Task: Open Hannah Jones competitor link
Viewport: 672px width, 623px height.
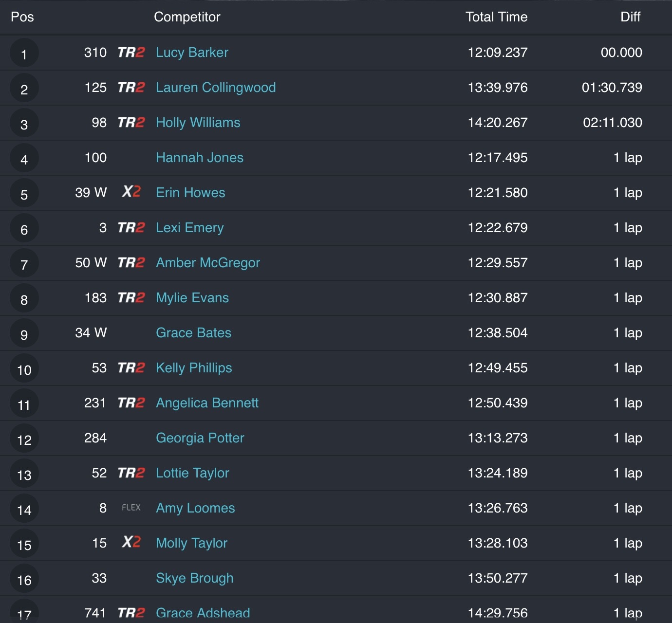Action: (x=200, y=158)
